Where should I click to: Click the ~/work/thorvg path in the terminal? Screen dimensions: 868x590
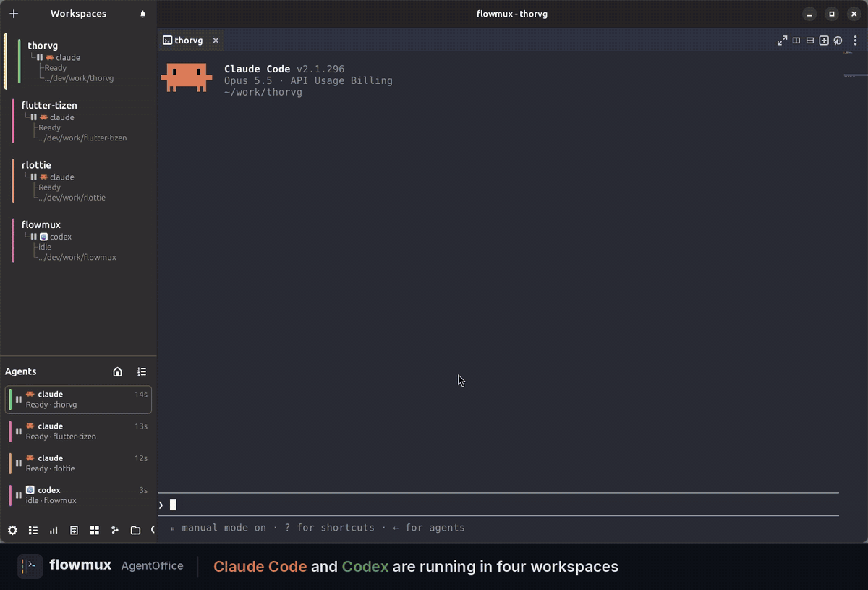pyautogui.click(x=263, y=92)
